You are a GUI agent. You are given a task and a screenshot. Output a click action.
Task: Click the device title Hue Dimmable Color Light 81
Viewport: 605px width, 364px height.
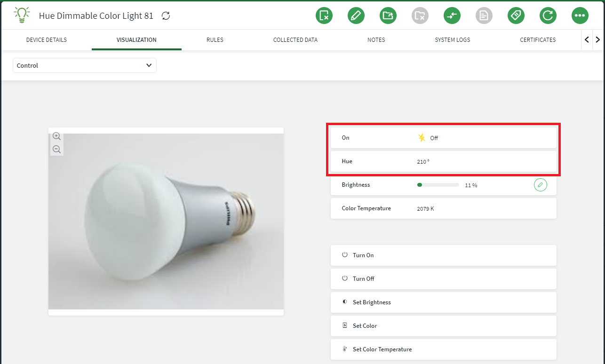click(x=96, y=16)
